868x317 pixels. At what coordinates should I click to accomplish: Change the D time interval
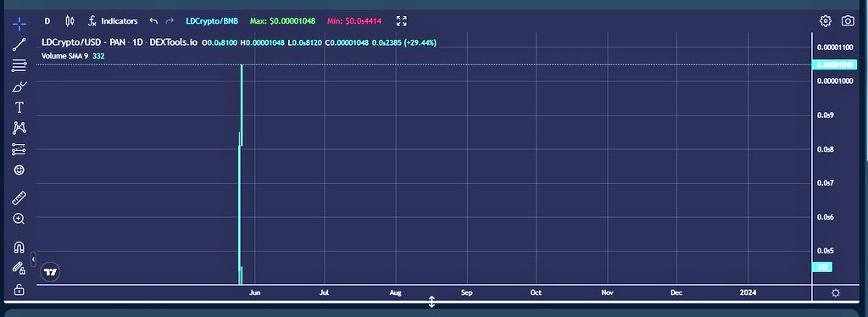pyautogui.click(x=47, y=21)
